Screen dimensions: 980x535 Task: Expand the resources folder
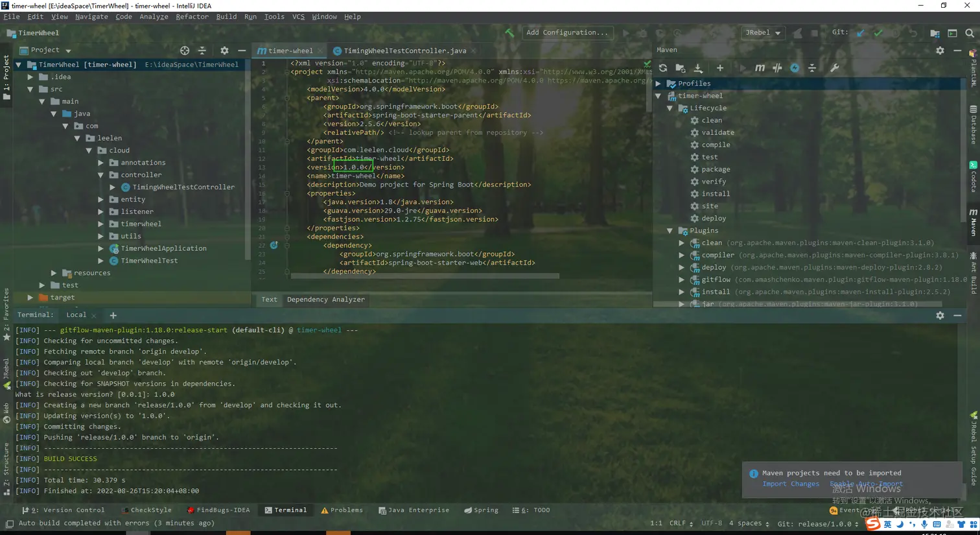54,273
